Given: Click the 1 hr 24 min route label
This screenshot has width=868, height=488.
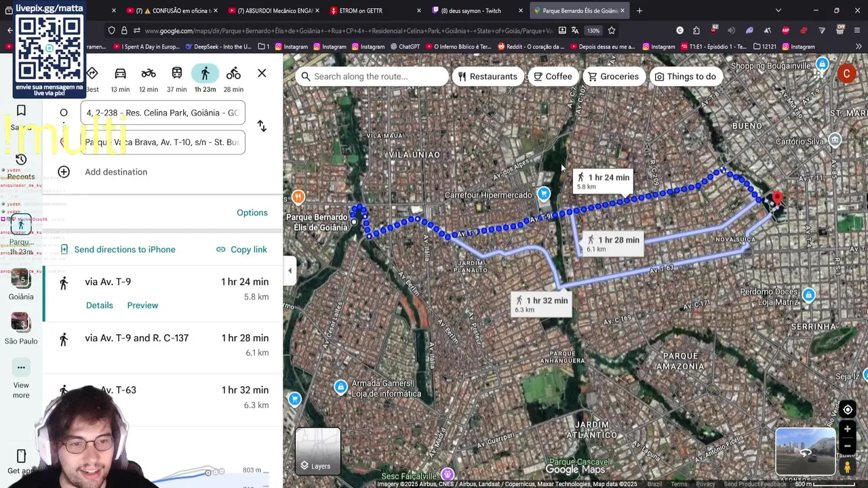Looking at the screenshot, I should pyautogui.click(x=603, y=181).
